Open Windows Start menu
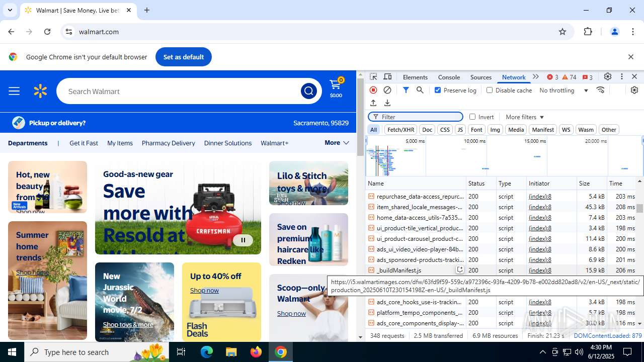Screen dimensions: 644x362 (12, 352)
